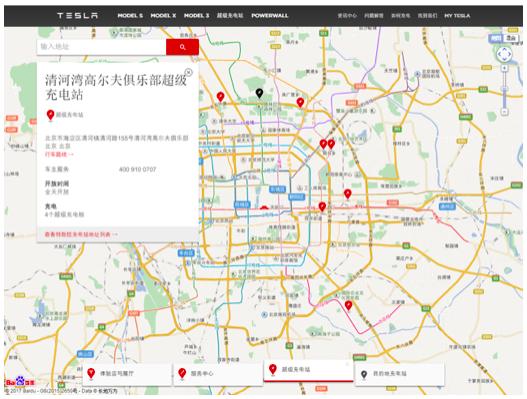Open the MODEL 3 menu item
The width and height of the screenshot is (527, 399).
point(196,15)
